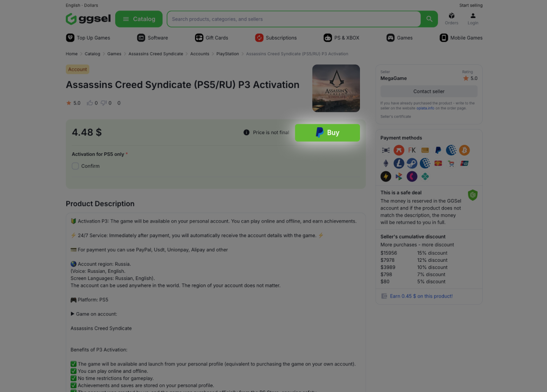Click the thumbs down rating icon
547x392 pixels.
click(x=104, y=103)
